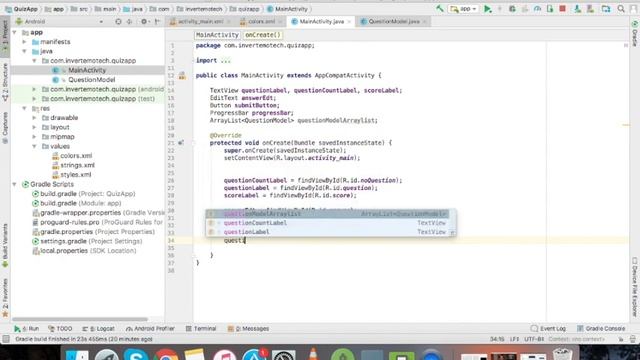Hide the Project panel with hide icon
Viewport: 640px width, 360px height.
pyautogui.click(x=157, y=21)
